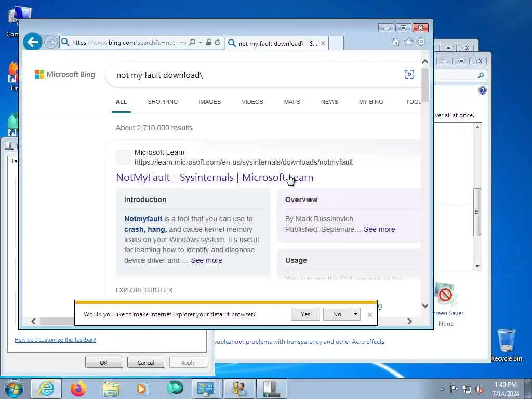
Task: Click the Microsoft Bing logo
Action: [x=65, y=74]
